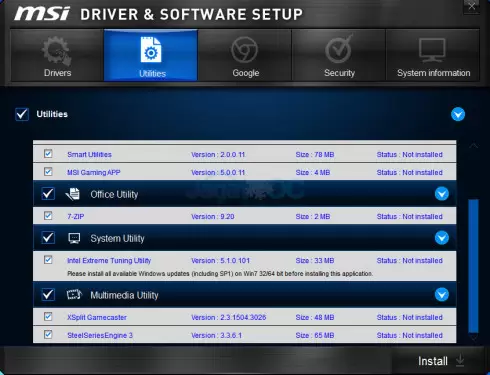Click the System Utility monitor icon
Image resolution: width=490 pixels, height=375 pixels.
(x=74, y=238)
